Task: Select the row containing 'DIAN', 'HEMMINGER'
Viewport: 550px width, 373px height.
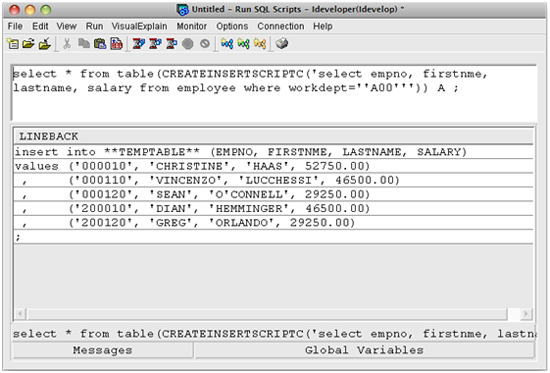Action: 274,208
